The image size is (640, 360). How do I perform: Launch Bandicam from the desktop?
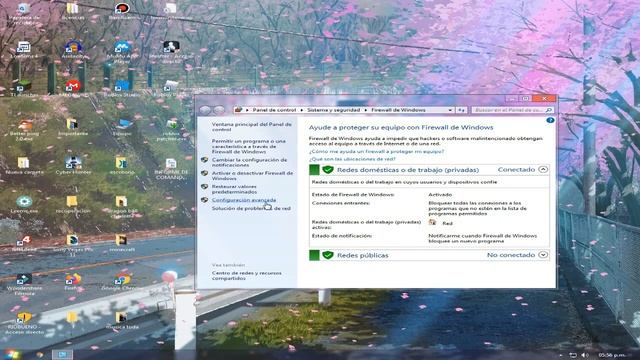pos(122,11)
